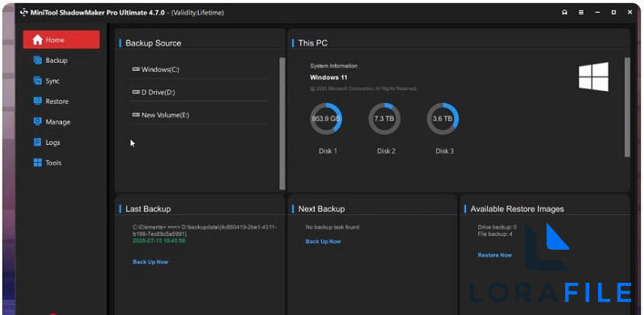Click the drive icon beside Windows(C:)
The image size is (644, 315).
pyautogui.click(x=136, y=69)
